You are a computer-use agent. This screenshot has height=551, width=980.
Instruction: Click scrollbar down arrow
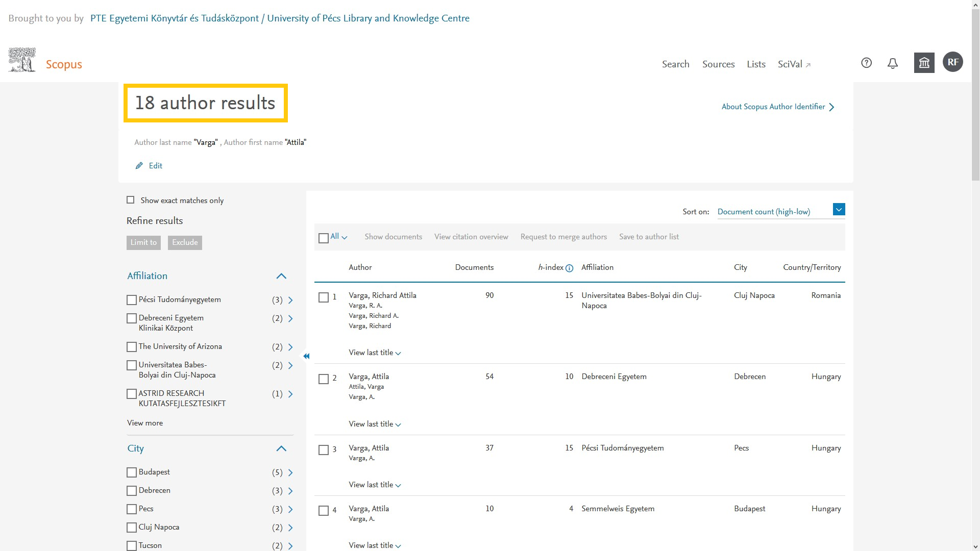975,547
